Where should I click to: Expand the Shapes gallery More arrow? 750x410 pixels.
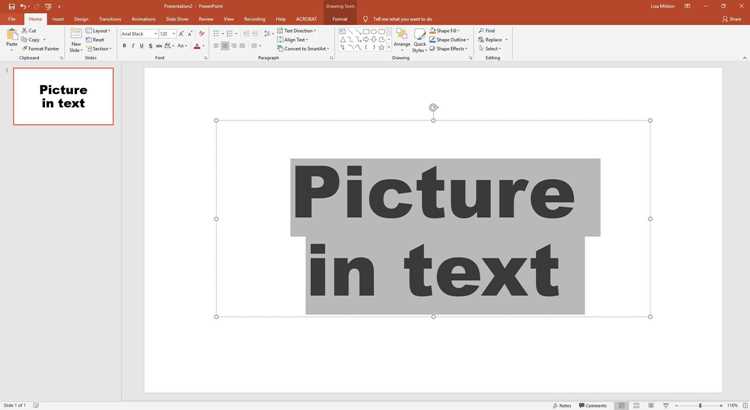[x=389, y=48]
